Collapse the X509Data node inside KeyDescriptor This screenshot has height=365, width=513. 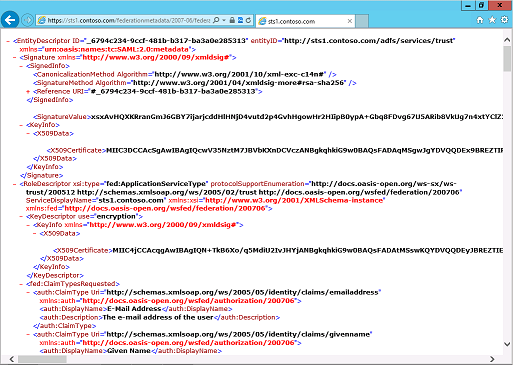(35, 233)
